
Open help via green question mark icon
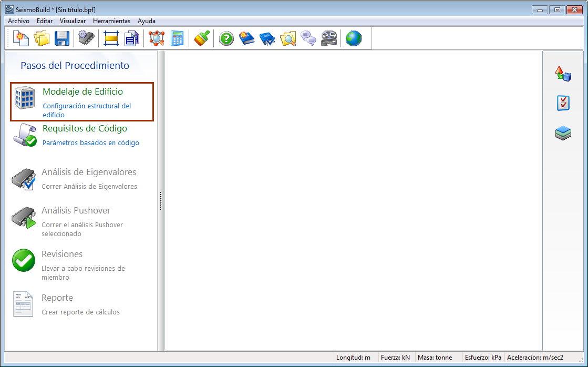point(226,38)
